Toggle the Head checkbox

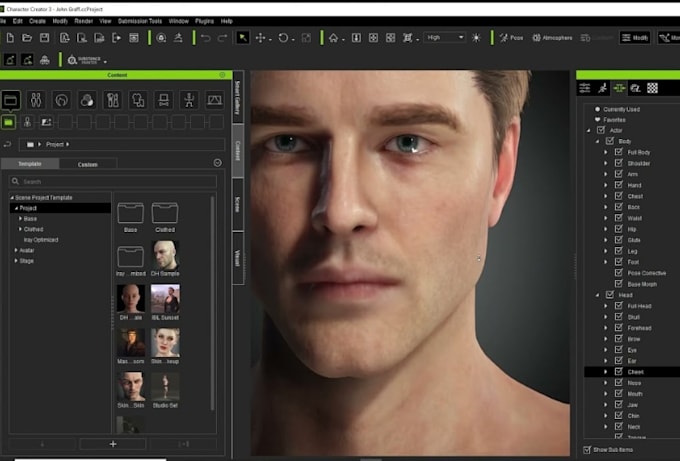coord(610,294)
